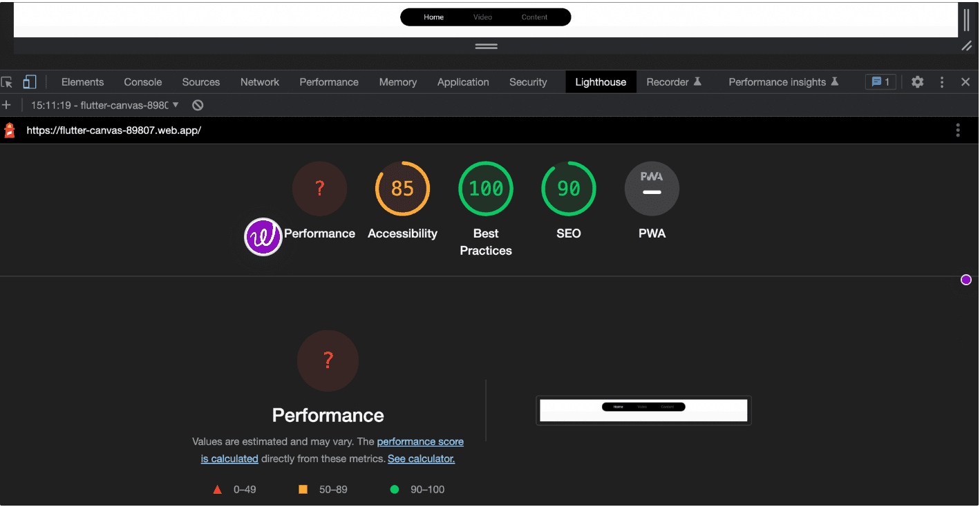
Task: Click the performance score is calculated link
Action: pyautogui.click(x=420, y=441)
